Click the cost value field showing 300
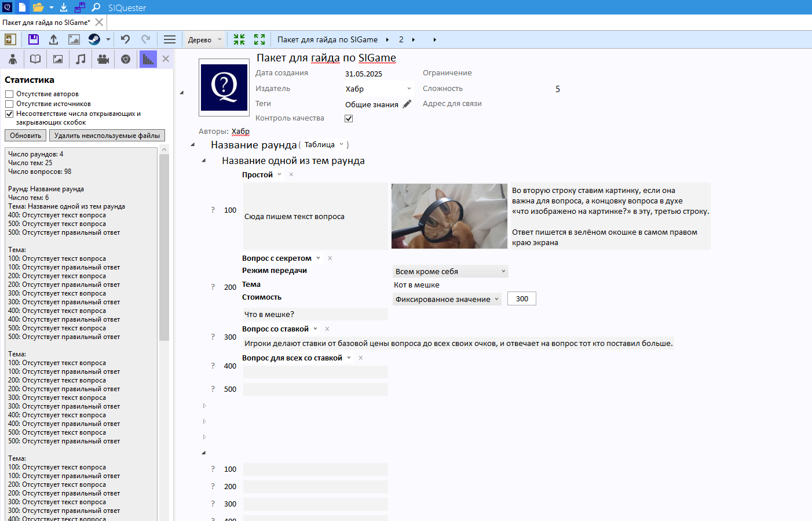The height and width of the screenshot is (521, 812). (522, 298)
